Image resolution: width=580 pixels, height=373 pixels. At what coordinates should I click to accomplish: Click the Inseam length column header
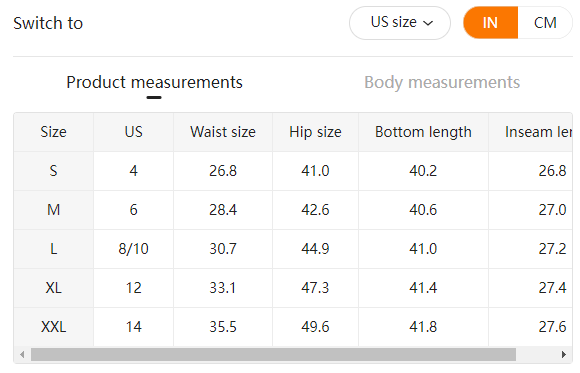tap(531, 132)
